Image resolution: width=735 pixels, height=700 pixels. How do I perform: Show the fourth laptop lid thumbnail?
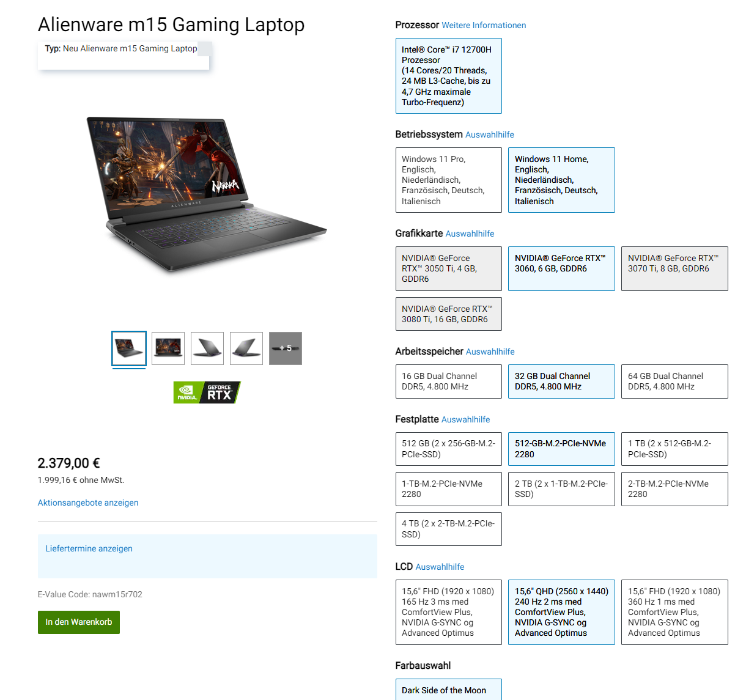(246, 348)
